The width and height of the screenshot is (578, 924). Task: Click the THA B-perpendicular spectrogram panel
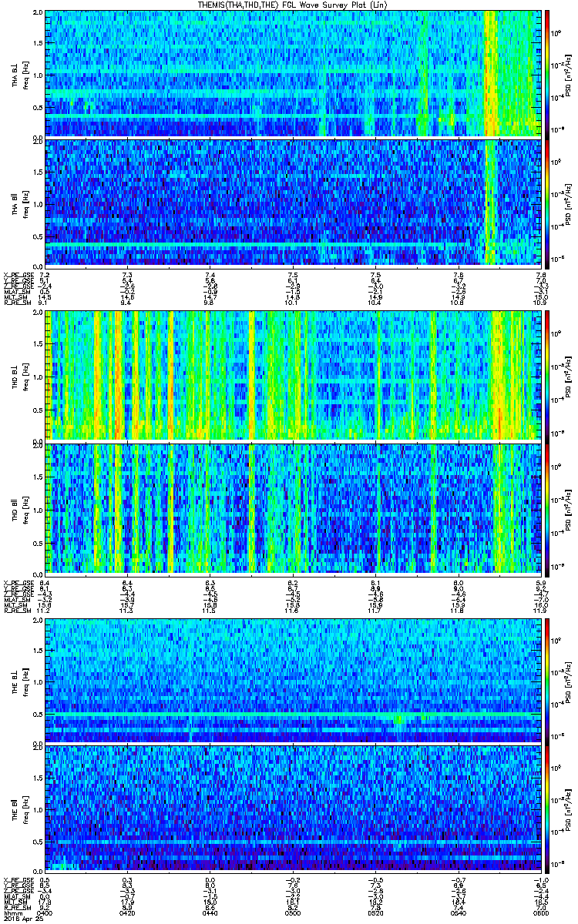pos(293,74)
